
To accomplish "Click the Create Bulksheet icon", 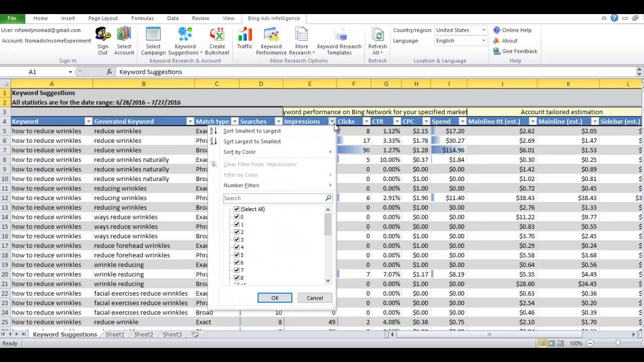I will (x=217, y=34).
